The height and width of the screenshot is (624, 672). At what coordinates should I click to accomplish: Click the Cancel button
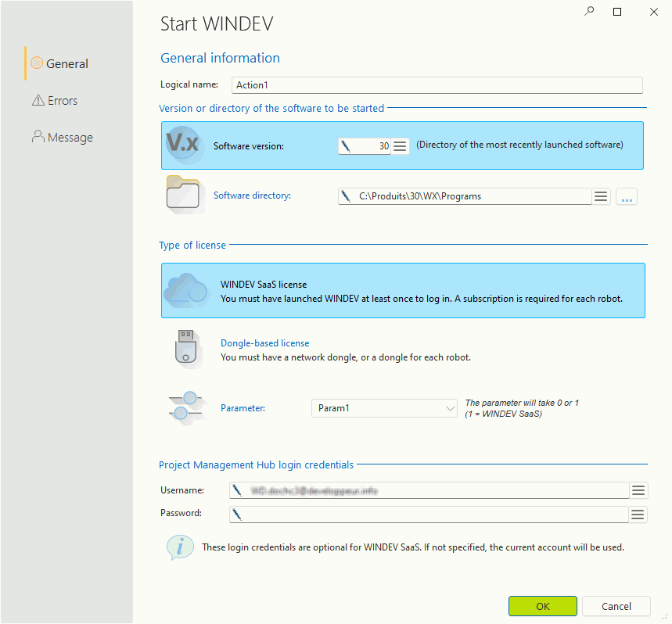(616, 606)
